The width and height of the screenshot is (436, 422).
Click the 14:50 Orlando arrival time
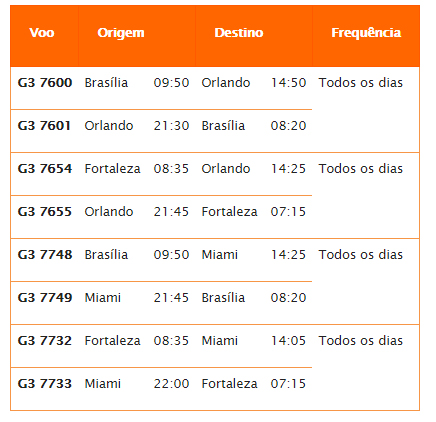(x=288, y=83)
